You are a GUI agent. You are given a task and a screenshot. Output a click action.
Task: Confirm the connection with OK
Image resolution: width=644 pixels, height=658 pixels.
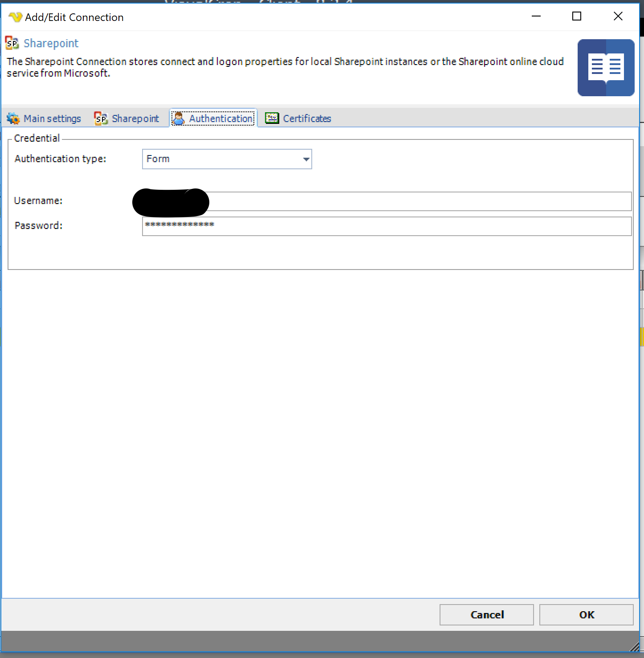[586, 615]
